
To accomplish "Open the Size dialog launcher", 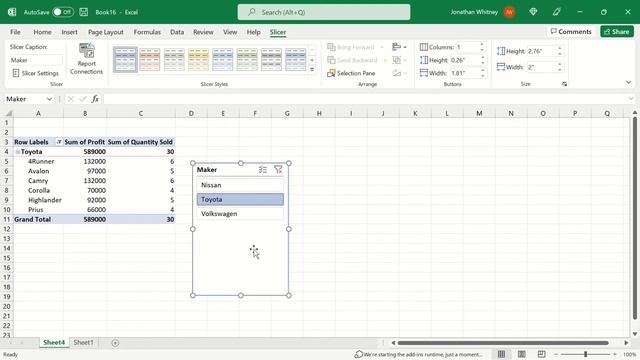I will pos(564,84).
